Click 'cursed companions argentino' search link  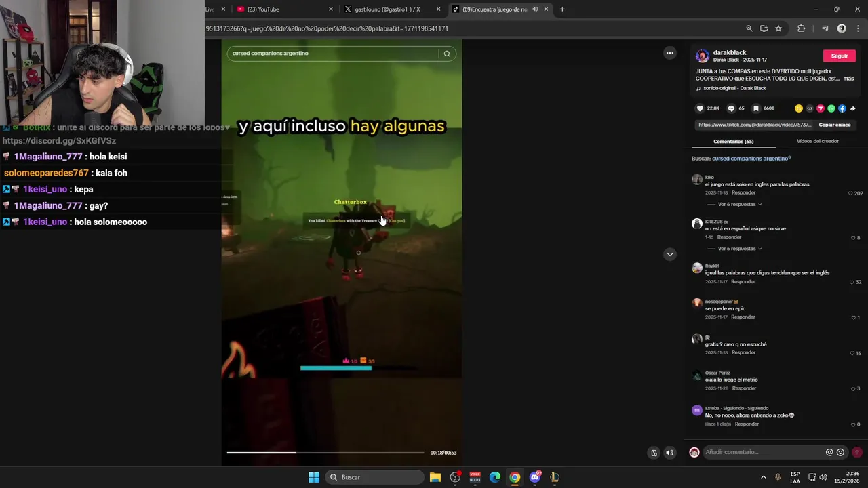(x=751, y=159)
